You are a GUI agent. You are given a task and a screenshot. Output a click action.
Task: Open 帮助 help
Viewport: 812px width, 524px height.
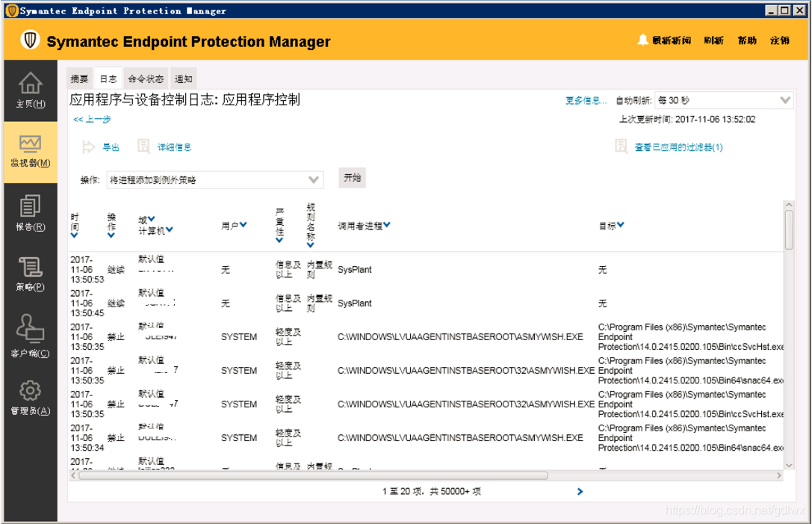(x=747, y=40)
